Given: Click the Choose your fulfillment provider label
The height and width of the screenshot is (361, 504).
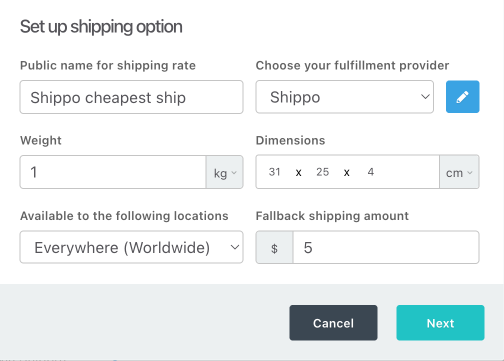Looking at the screenshot, I should [352, 65].
